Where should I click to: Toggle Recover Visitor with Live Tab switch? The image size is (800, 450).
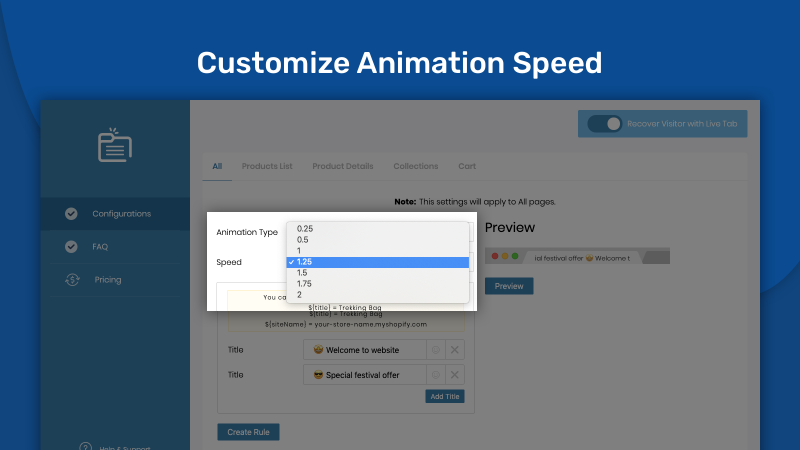[605, 124]
